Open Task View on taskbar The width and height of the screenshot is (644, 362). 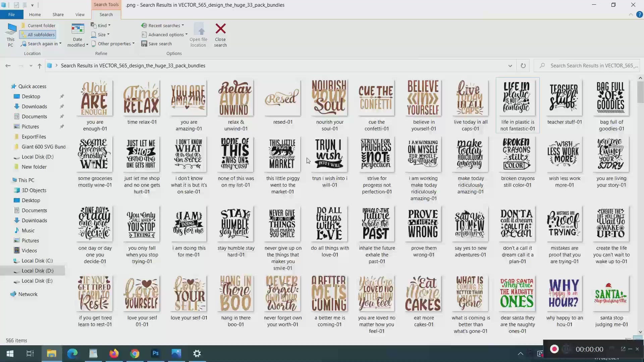point(30,353)
